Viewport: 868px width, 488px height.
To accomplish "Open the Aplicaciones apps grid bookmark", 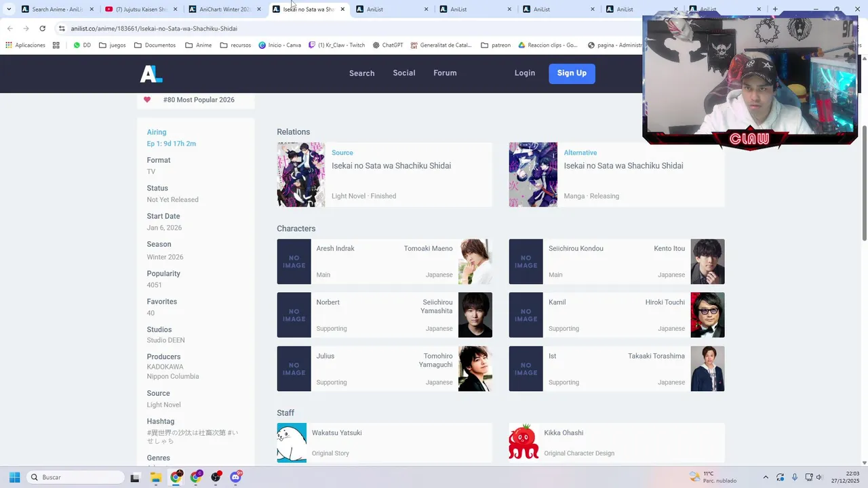I will pyautogui.click(x=25, y=45).
